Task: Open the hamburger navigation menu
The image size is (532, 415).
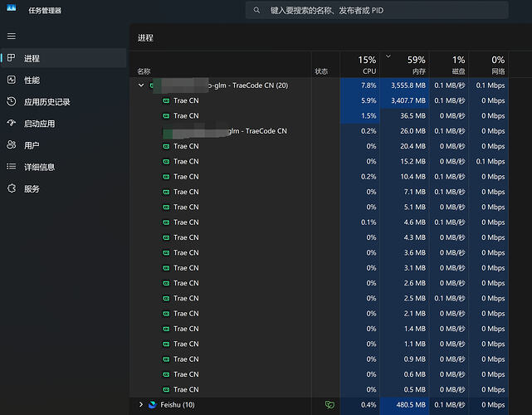Action: tap(12, 36)
